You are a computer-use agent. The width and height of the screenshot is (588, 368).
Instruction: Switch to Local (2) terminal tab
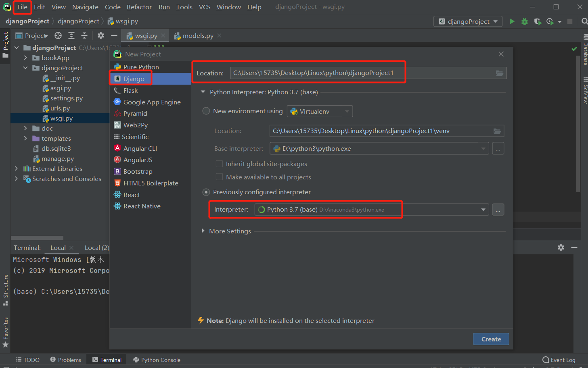point(96,247)
